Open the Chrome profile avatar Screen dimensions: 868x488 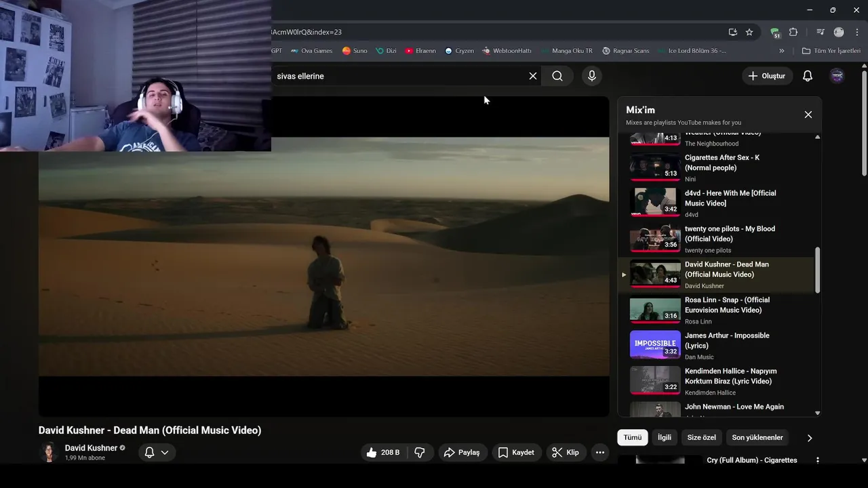(x=839, y=32)
